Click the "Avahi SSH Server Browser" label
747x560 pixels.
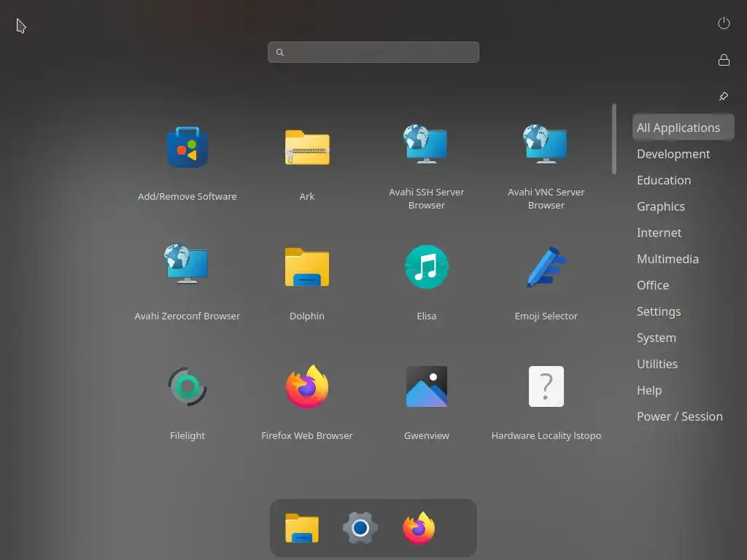pos(426,198)
